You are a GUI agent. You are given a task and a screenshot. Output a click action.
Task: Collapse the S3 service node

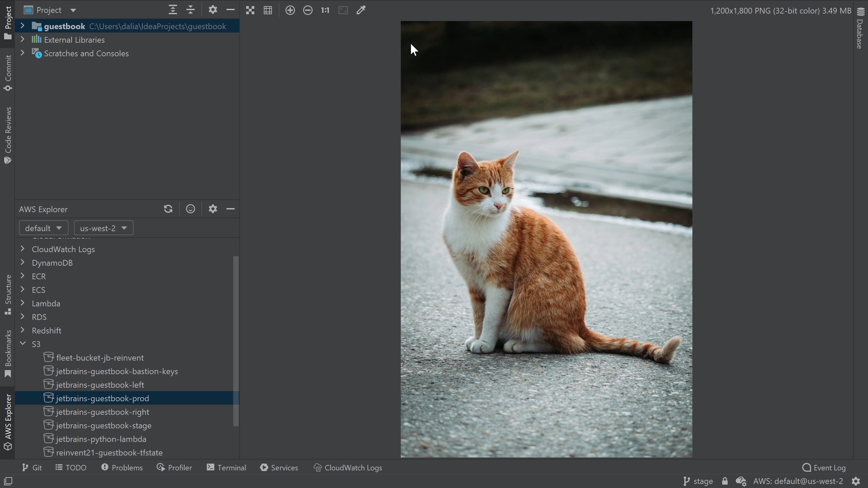tap(23, 343)
